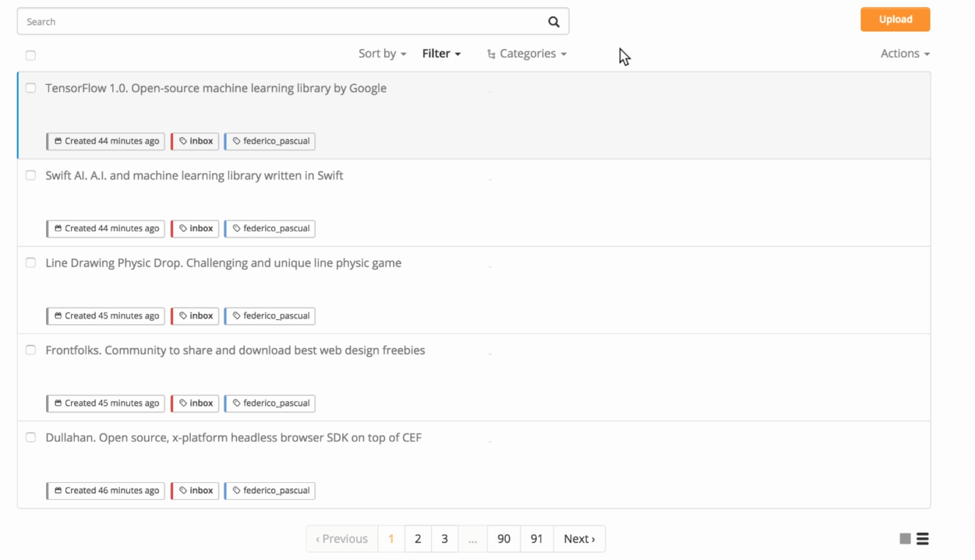Viewport: 975px width, 560px height.
Task: Switch to grid view using square icon
Action: pyautogui.click(x=905, y=539)
